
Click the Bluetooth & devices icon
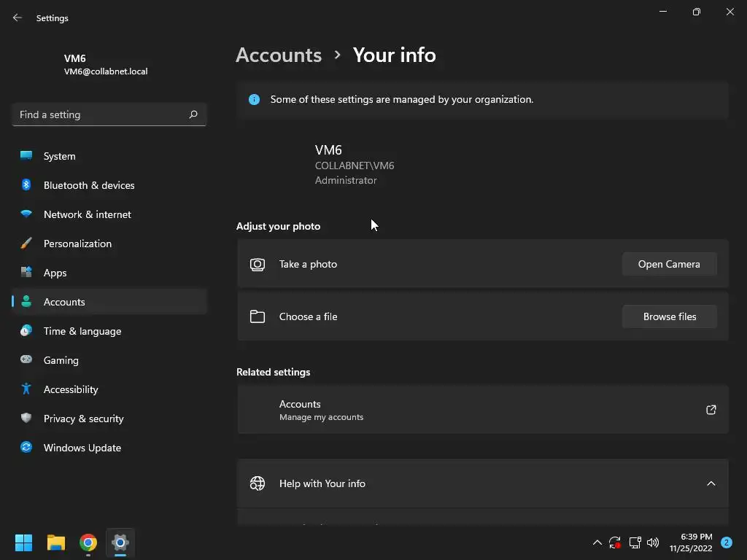(26, 185)
